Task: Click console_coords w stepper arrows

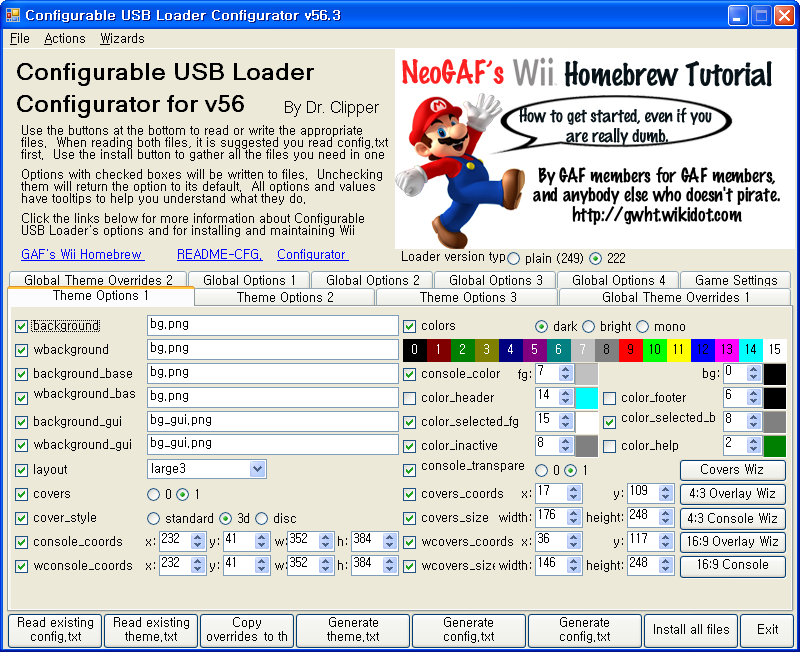Action: (326, 541)
